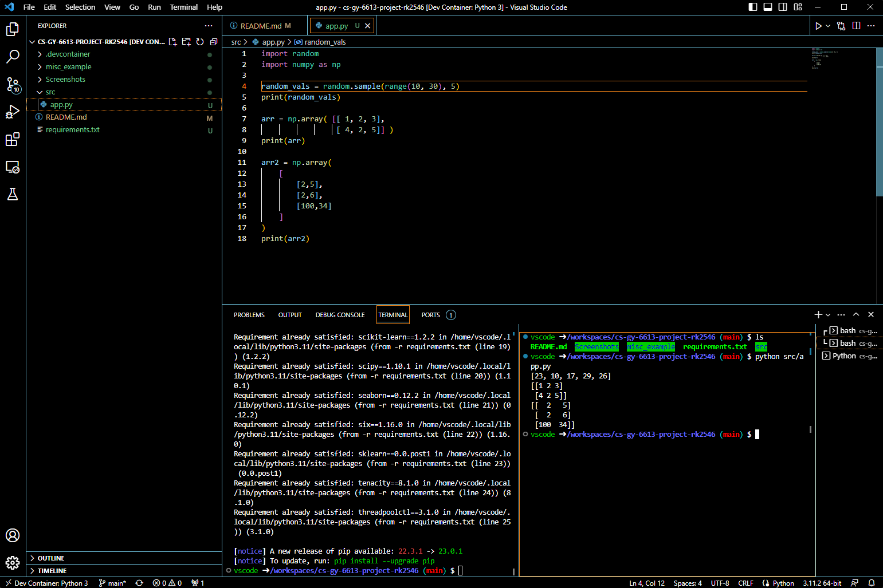The image size is (883, 588).
Task: Click Dev Container: Python 3 remote indicator
Action: [x=46, y=583]
